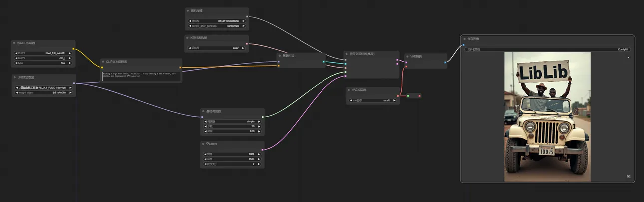Image resolution: width=644 pixels, height=202 pixels.
Task: Click the left arrow on the weight_dtype widget
Action: click(17, 92)
